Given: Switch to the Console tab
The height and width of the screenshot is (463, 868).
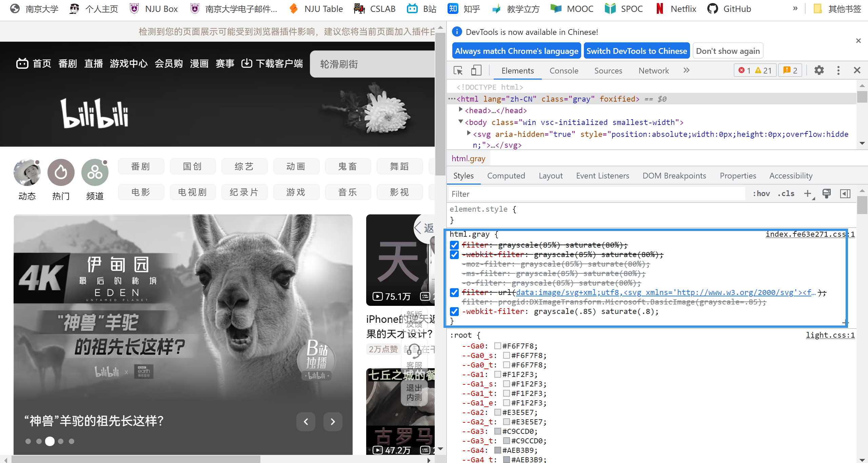Looking at the screenshot, I should coord(564,71).
